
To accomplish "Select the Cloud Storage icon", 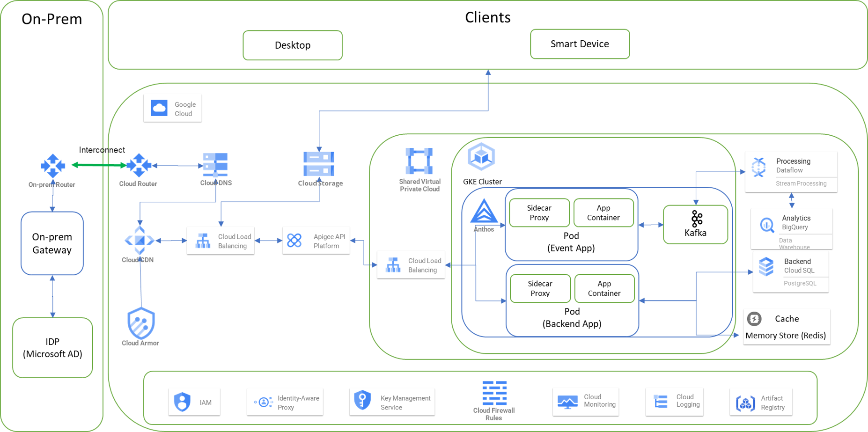I will (x=319, y=164).
